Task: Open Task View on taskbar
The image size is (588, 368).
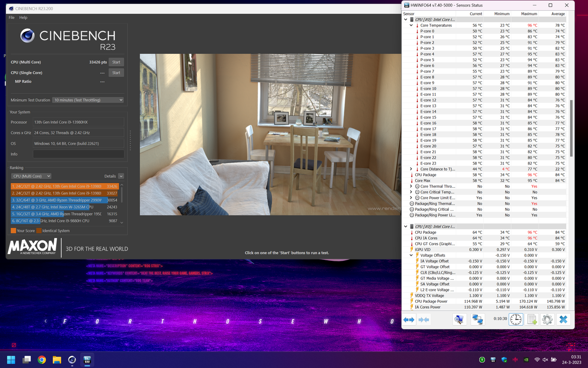Action: coord(27,360)
